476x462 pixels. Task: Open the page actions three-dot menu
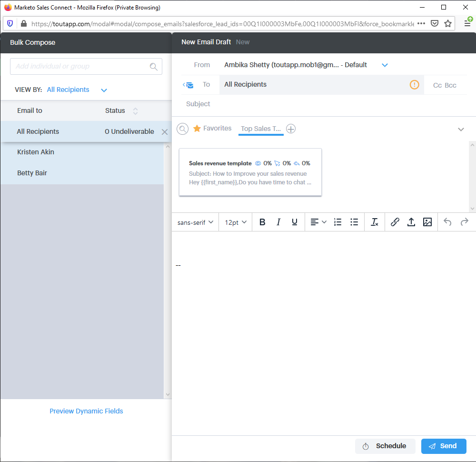pyautogui.click(x=421, y=23)
